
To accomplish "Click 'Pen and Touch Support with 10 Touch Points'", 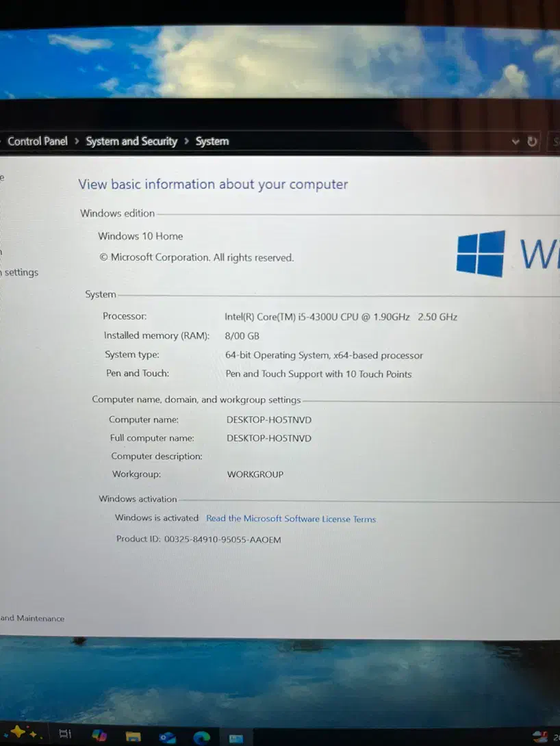I will click(318, 374).
